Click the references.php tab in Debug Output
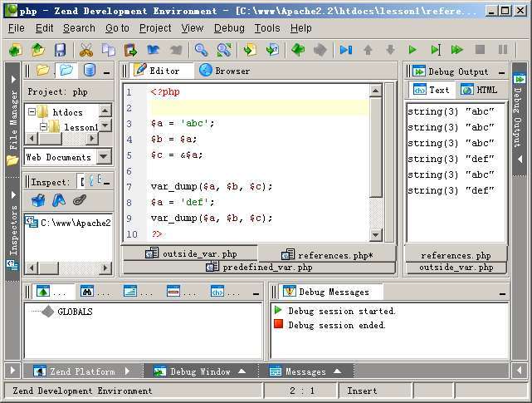This screenshot has height=403, width=532. pyautogui.click(x=456, y=255)
